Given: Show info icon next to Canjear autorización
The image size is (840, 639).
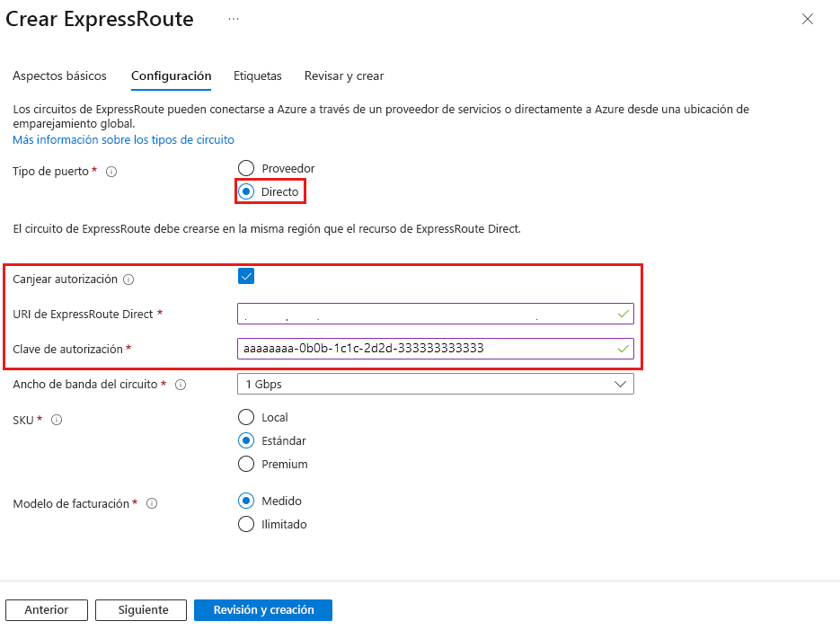Looking at the screenshot, I should (x=128, y=280).
